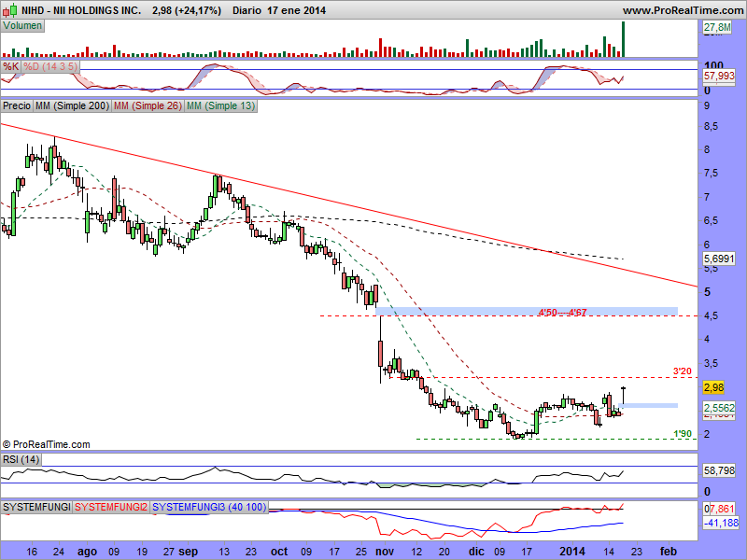Select SYSTEMFUNGI3 (40 100) indicator label
This screenshot has width=747, height=560.
pos(209,507)
